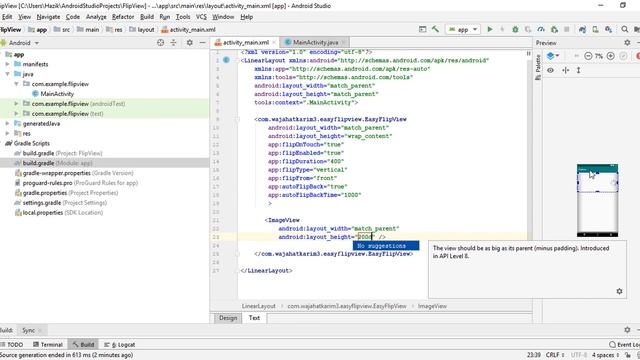The image size is (640, 360).
Task: Open the vertical Palette panel tab
Action: pyautogui.click(x=538, y=67)
